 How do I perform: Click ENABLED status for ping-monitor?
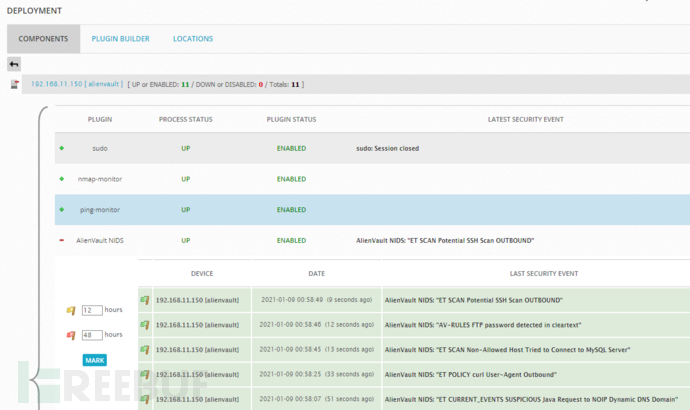pos(291,210)
